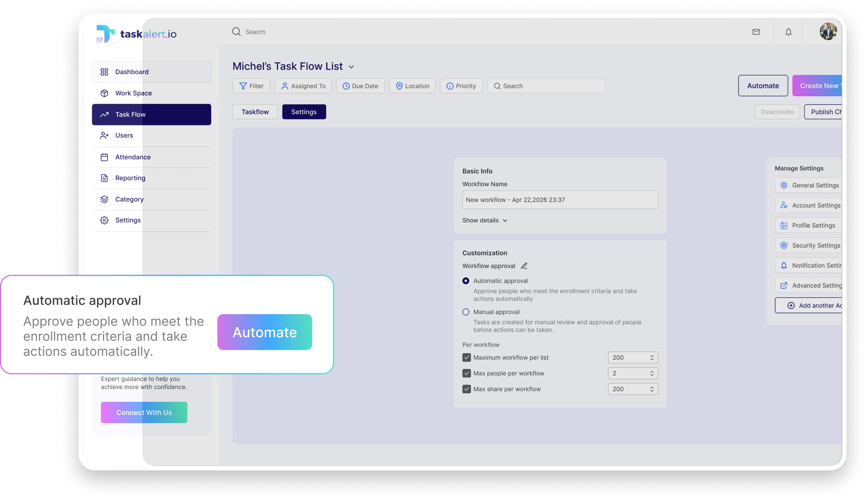Click the Task Flow trend icon
The image size is (868, 500).
104,114
